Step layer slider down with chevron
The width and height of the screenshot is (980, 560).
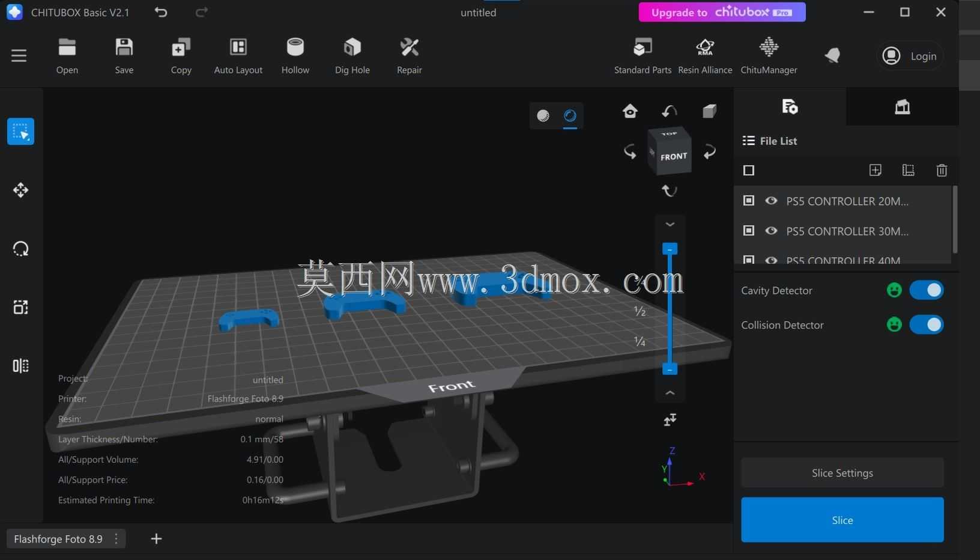coord(670,224)
